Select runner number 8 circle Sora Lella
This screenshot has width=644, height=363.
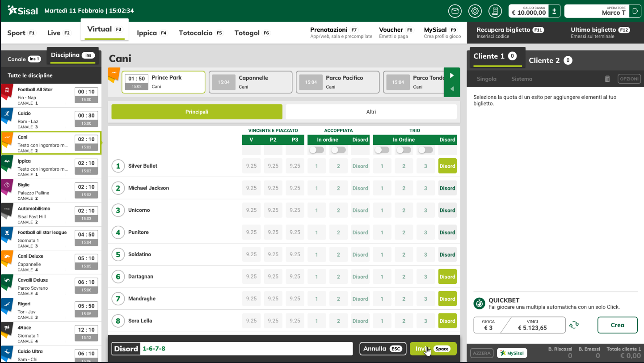pos(118,321)
